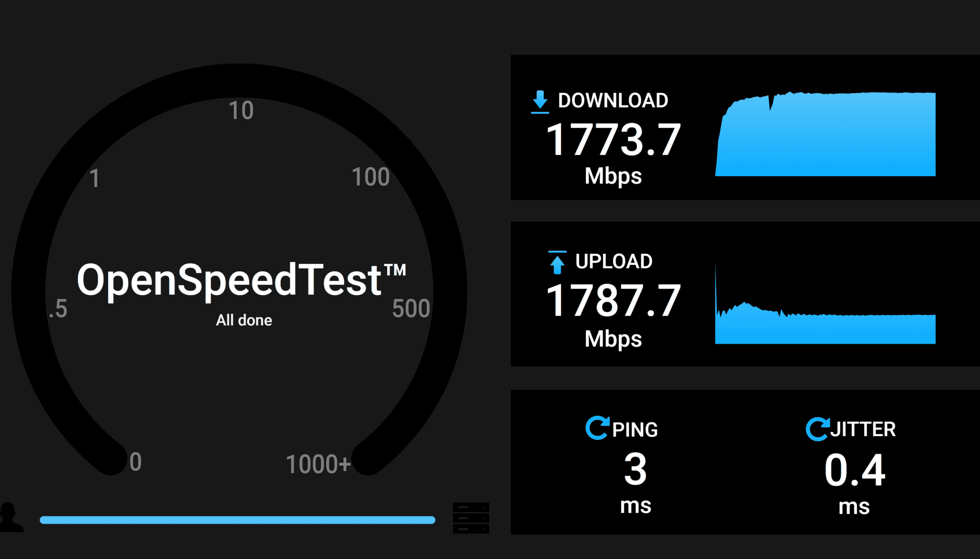Image resolution: width=980 pixels, height=559 pixels.
Task: Click the server rack icon
Action: click(471, 518)
